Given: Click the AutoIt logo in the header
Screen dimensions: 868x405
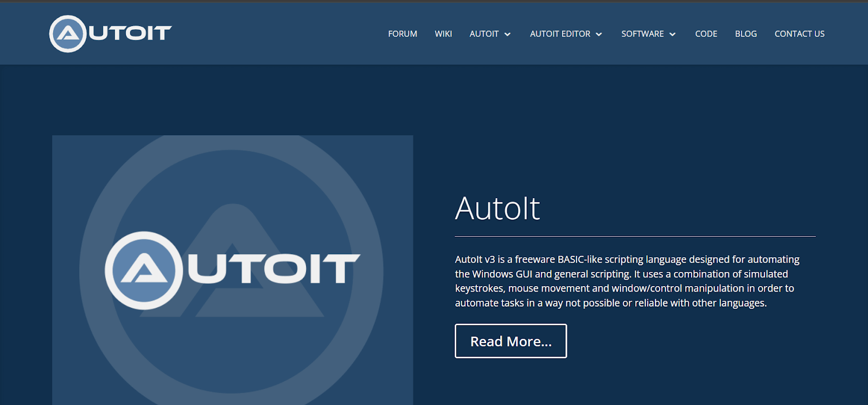Looking at the screenshot, I should coord(111,34).
